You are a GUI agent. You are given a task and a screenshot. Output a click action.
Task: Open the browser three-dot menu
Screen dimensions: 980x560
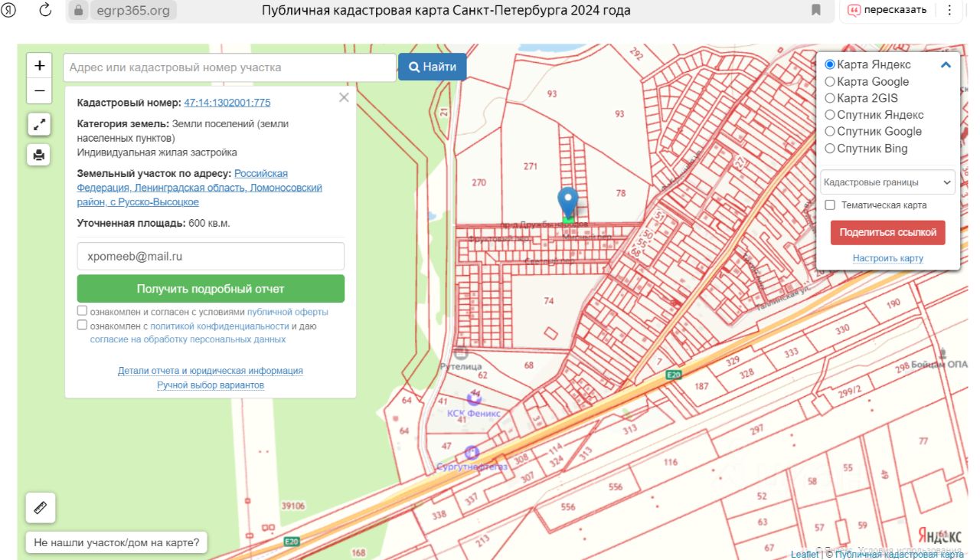tap(950, 10)
